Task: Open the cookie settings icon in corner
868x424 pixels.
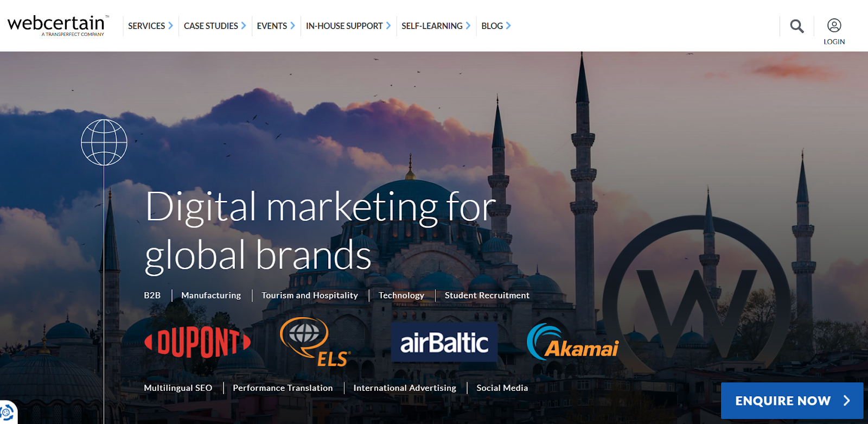Action: click(x=7, y=413)
